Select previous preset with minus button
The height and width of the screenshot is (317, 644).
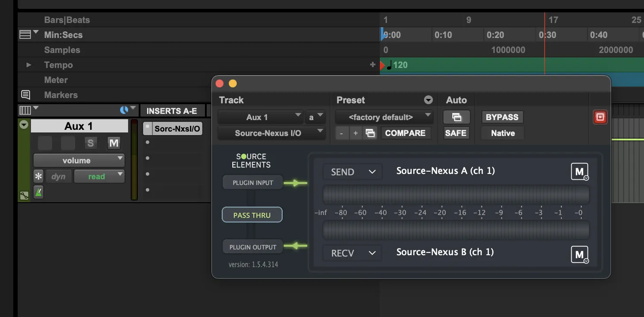341,133
